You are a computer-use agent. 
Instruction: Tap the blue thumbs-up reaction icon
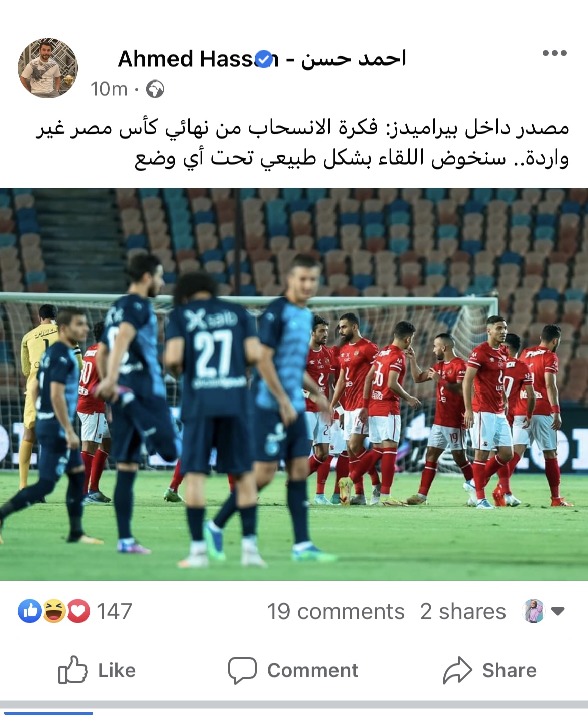click(x=29, y=611)
